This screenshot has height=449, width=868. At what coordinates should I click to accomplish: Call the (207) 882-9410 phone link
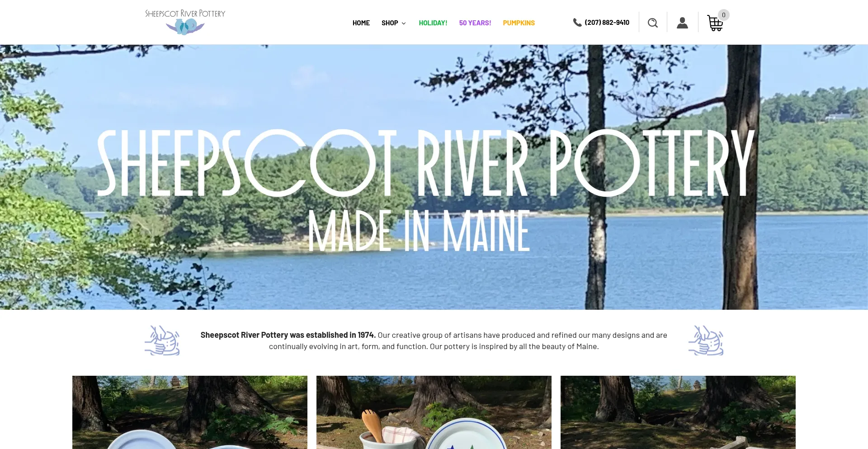click(607, 22)
